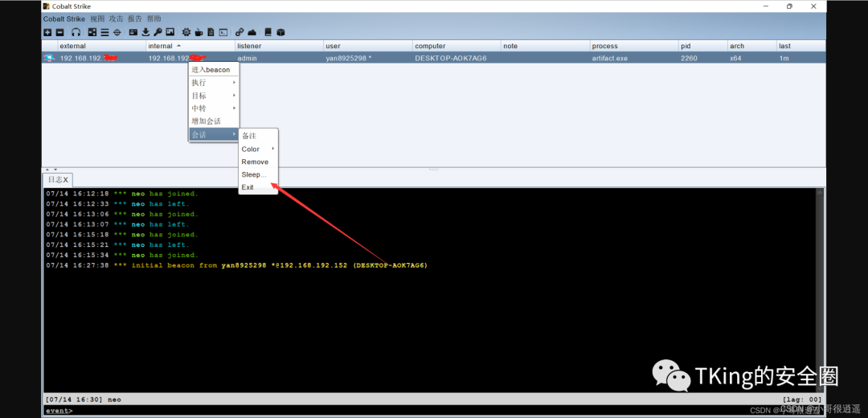This screenshot has height=418, width=868.
Task: Open the Credentials ID card icon
Action: click(x=133, y=33)
